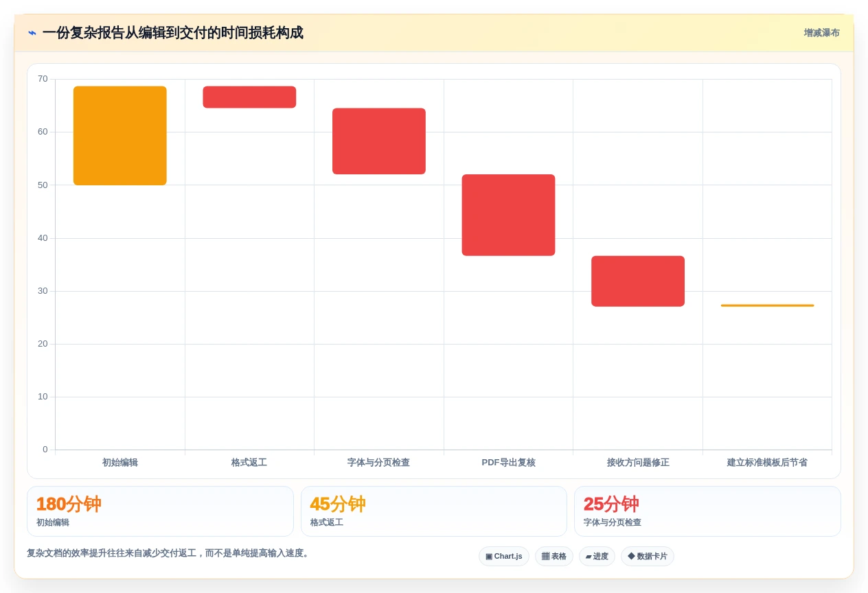Click the y-axis value 70
The height and width of the screenshot is (593, 868).
point(43,79)
